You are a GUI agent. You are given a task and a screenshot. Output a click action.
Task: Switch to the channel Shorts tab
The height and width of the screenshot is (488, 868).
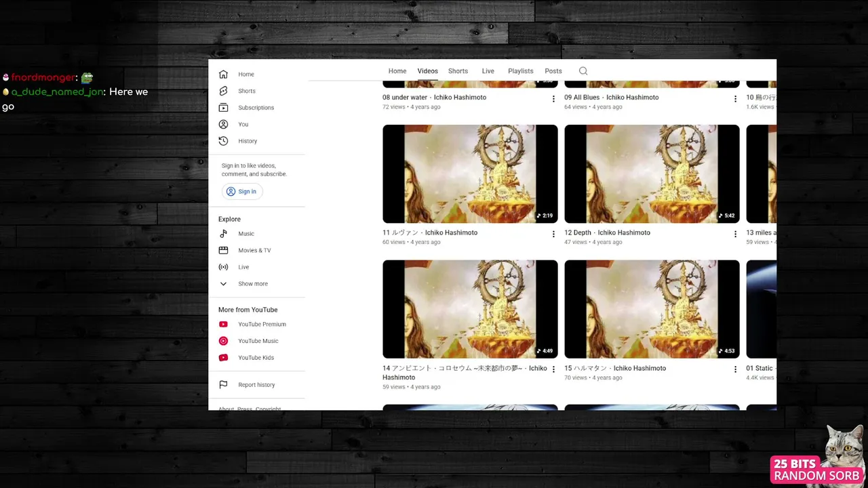458,71
